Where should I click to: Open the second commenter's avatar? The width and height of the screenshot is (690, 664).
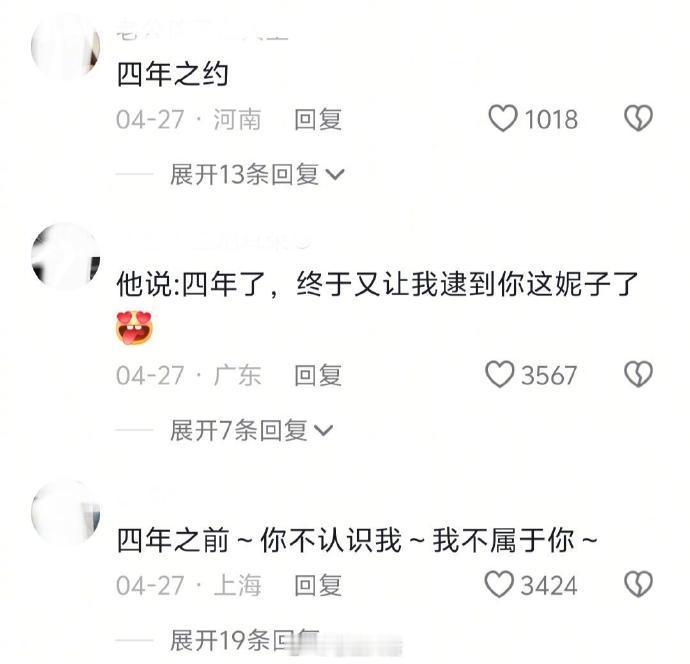point(66,257)
